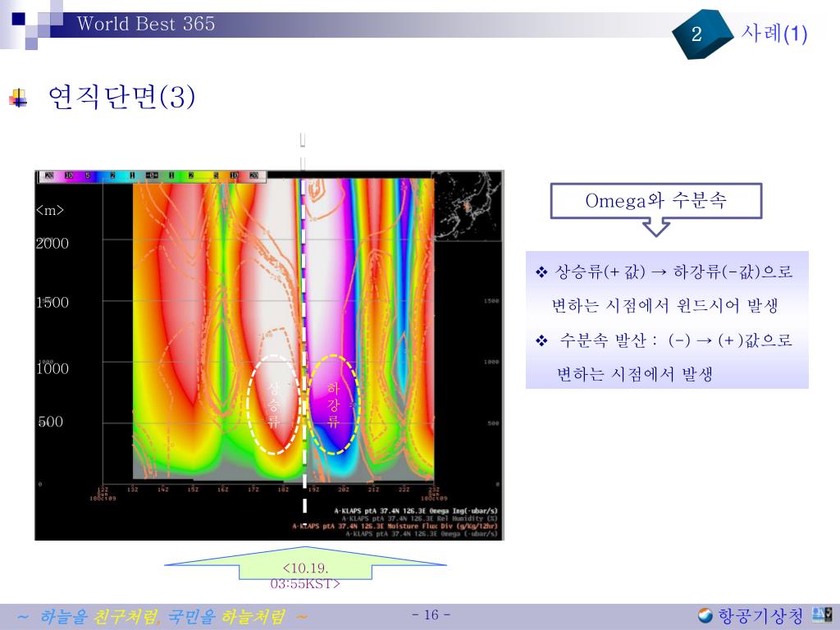
Task: Click the footer slogan "하늘을 친구처럼, 국민을 하늘처럼"
Action: pos(163,617)
